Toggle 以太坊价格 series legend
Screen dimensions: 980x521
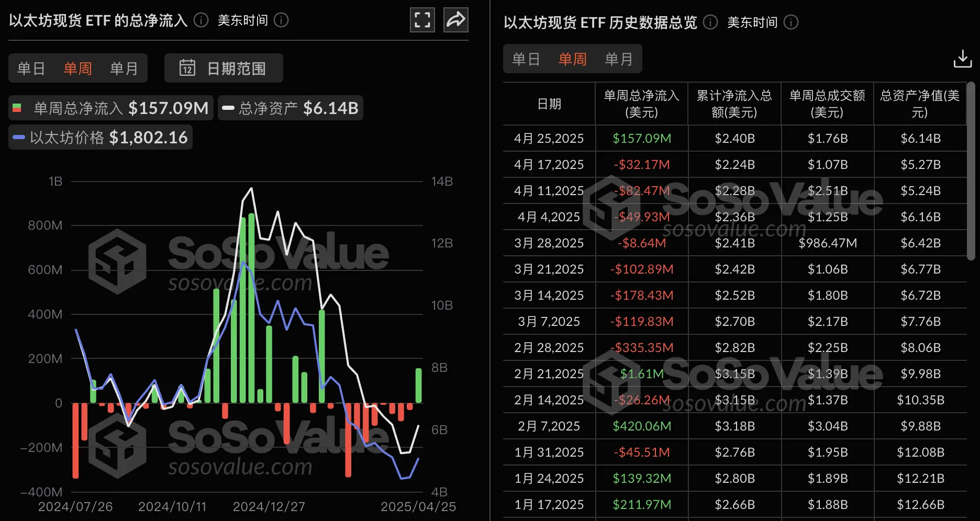[x=101, y=138]
